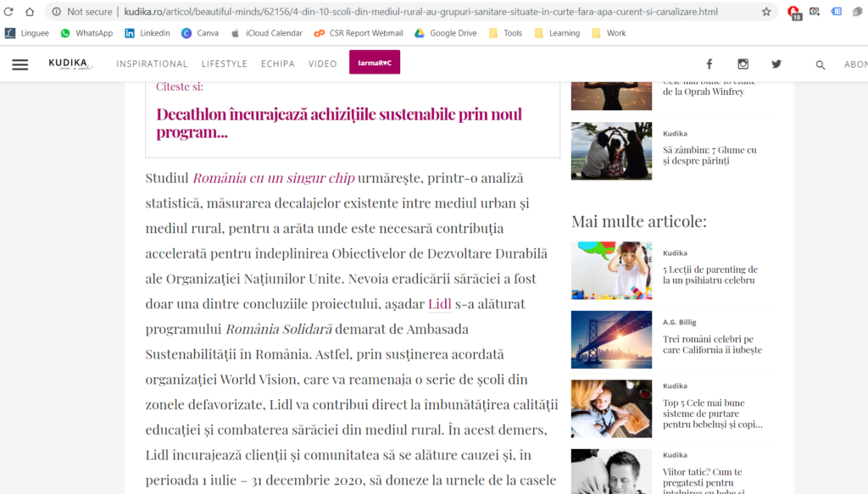Expand the Tools bookmarks folder
Image resolution: width=868 pixels, height=494 pixels.
click(505, 33)
